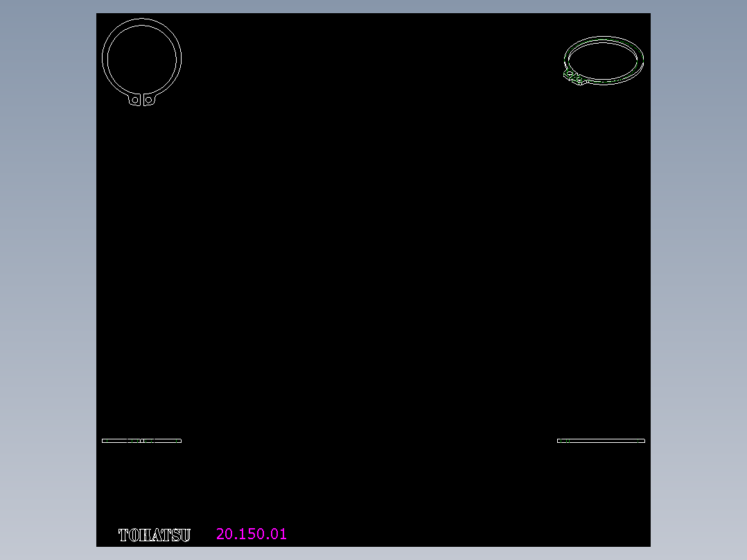Click the right lug hole of circlip
This screenshot has width=747, height=560.
(148, 100)
